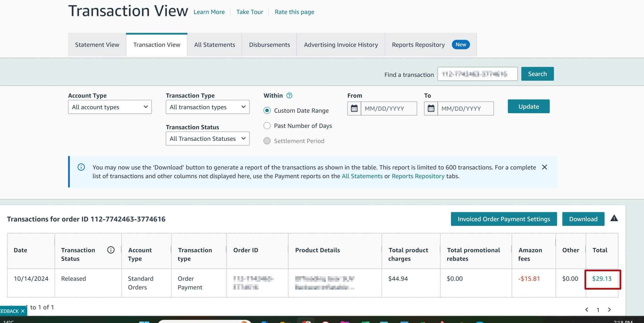
Task: Open All Statements link in the banner
Action: click(x=362, y=176)
